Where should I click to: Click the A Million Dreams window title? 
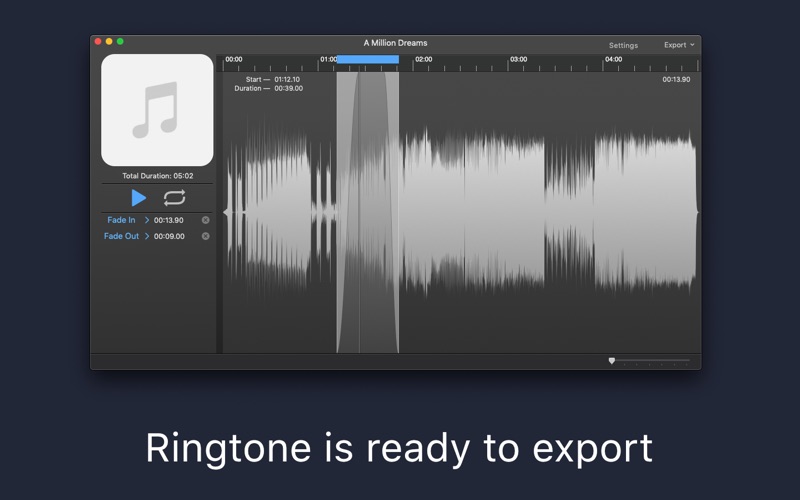point(395,43)
